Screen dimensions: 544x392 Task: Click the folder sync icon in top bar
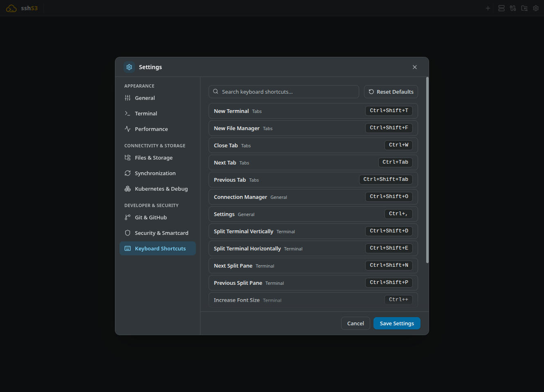tap(524, 8)
